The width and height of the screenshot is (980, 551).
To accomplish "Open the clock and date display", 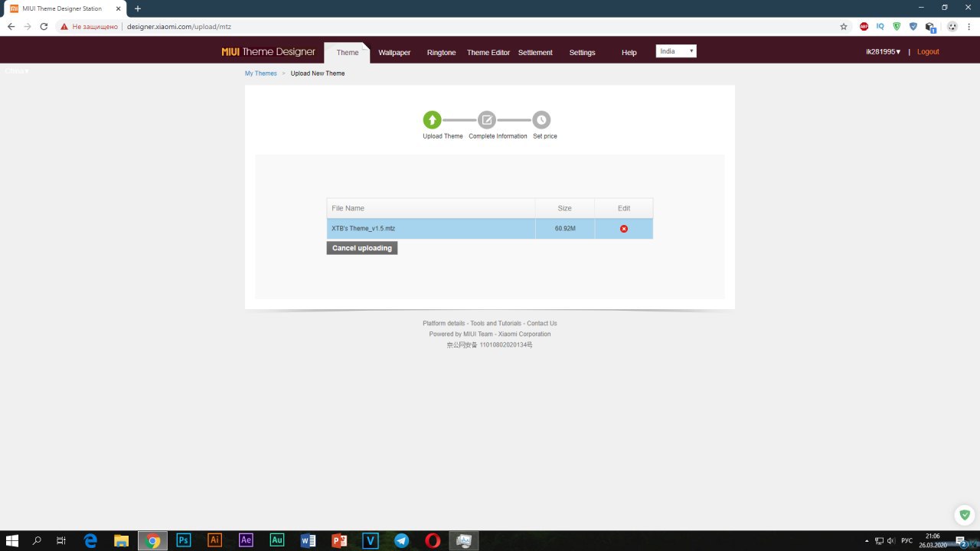I will pos(933,540).
